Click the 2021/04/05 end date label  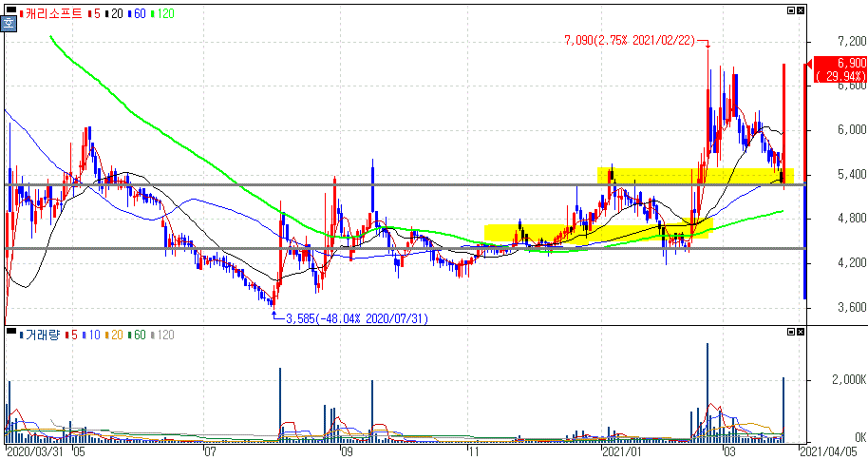click(x=828, y=451)
